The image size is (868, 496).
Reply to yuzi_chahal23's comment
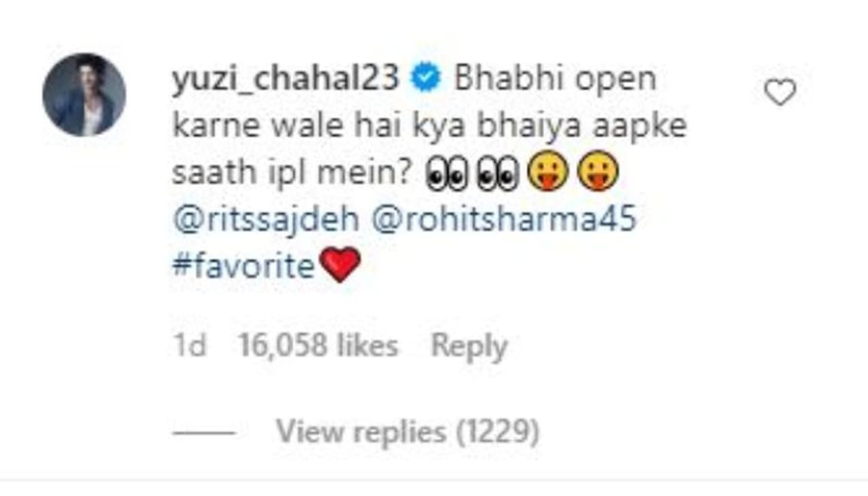469,347
